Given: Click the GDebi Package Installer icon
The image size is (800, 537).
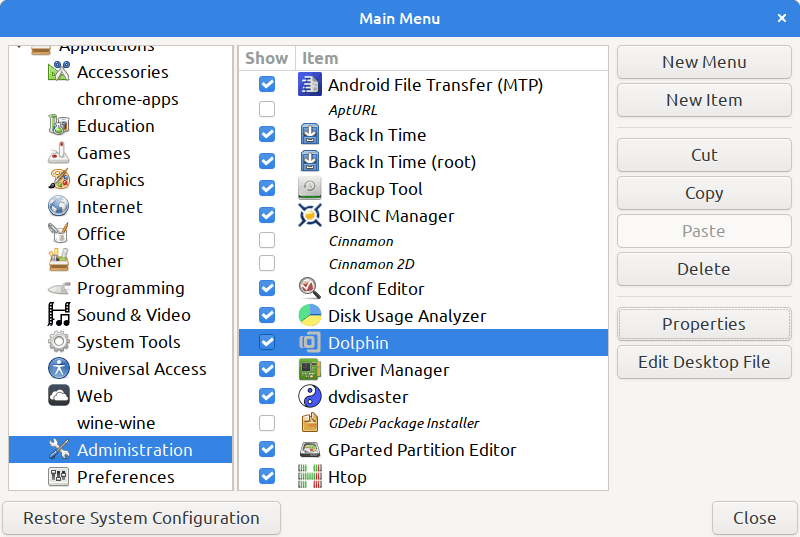Looking at the screenshot, I should click(310, 423).
